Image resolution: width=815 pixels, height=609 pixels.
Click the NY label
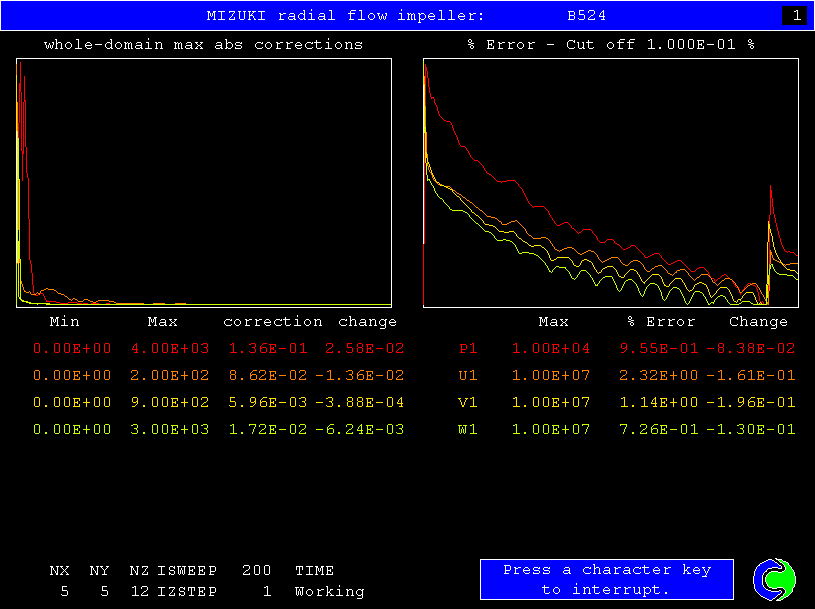point(99,571)
